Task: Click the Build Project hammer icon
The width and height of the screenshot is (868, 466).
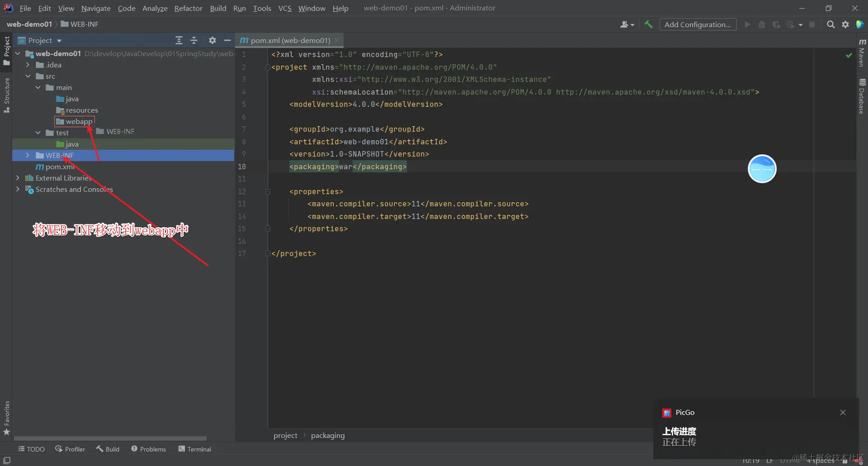Action: [x=649, y=24]
